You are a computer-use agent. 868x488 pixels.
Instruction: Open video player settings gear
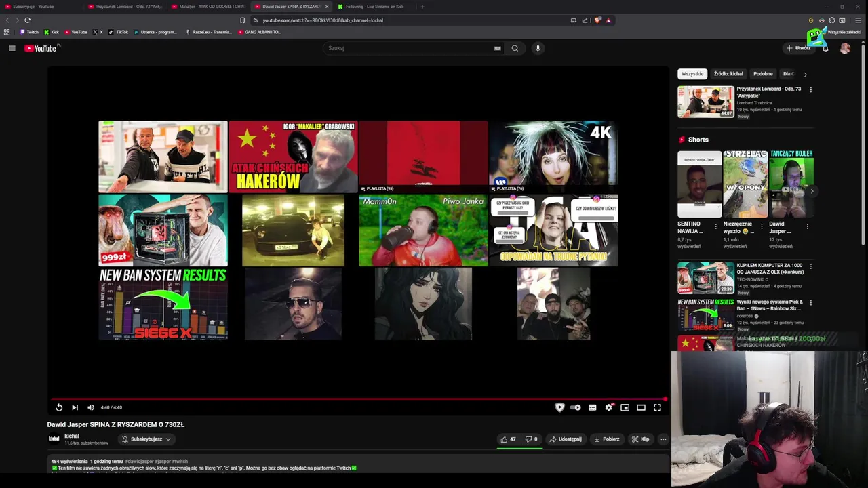click(609, 407)
